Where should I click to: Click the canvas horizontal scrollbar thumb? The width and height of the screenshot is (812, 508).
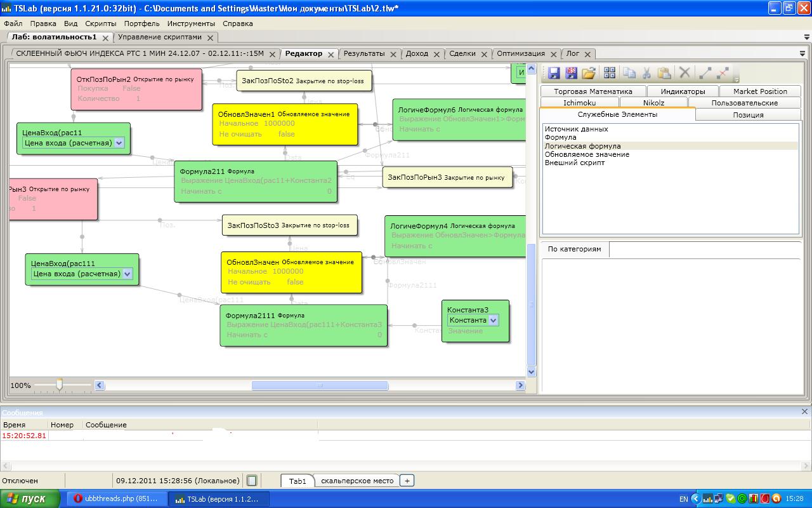320,385
